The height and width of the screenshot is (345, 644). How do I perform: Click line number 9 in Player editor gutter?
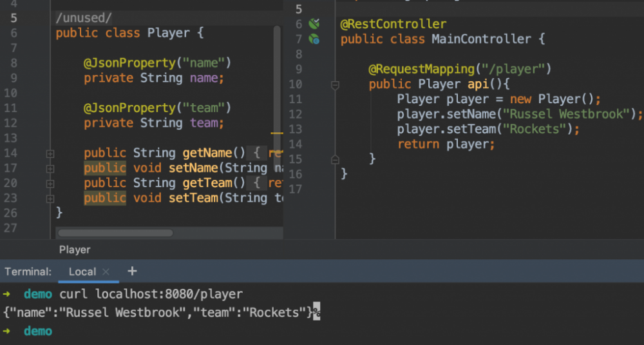(x=14, y=78)
